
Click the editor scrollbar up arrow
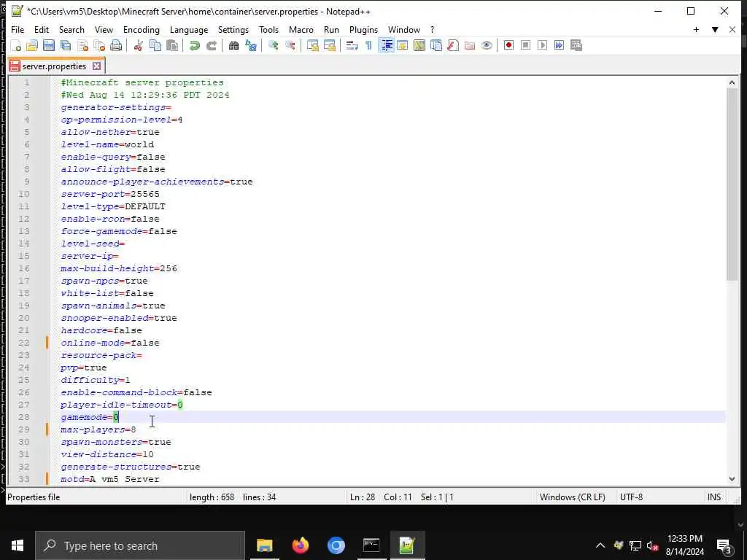(x=732, y=83)
